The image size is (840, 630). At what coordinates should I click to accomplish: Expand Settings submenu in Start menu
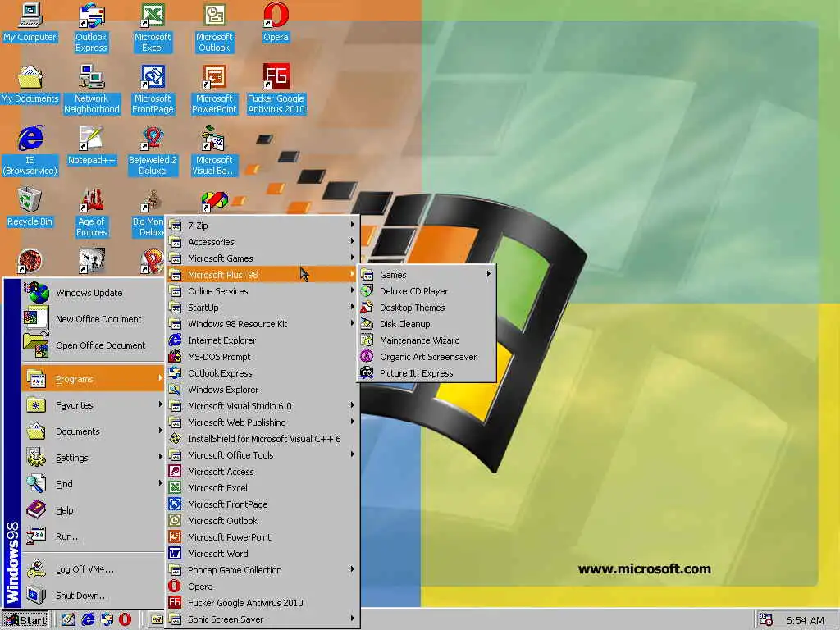(x=93, y=458)
